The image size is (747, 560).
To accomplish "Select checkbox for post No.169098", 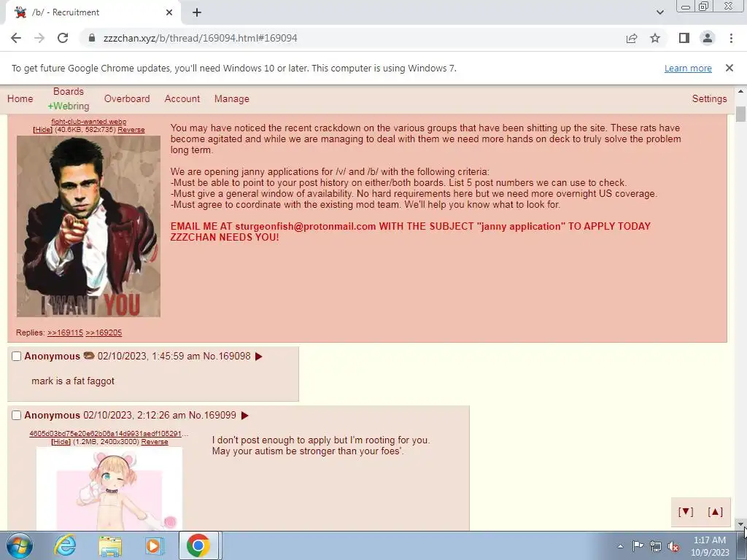I will click(16, 356).
